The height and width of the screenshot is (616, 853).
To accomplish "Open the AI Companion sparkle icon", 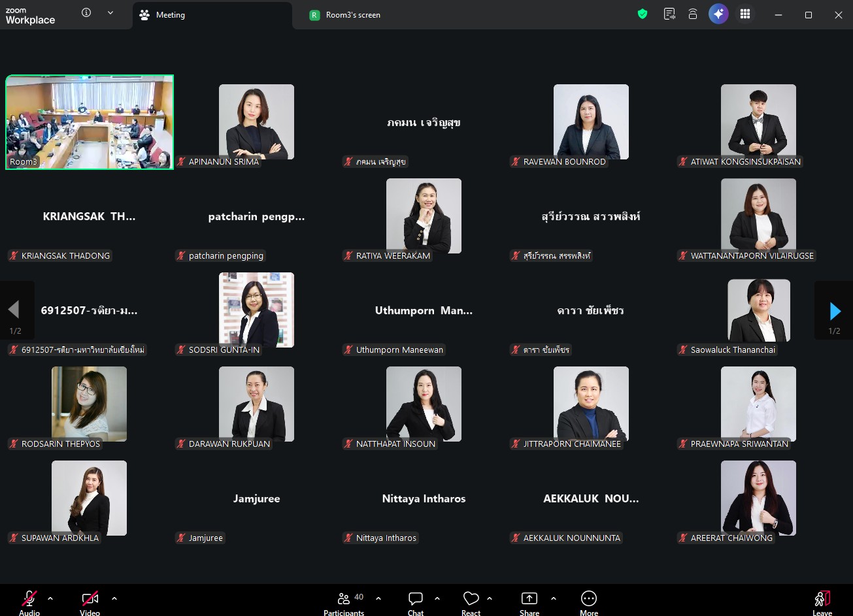I will tap(718, 14).
